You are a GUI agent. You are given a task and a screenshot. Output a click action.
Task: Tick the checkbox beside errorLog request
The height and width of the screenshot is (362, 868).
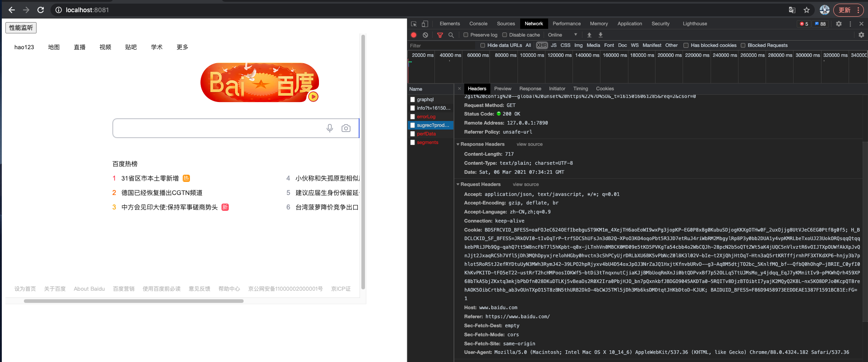(x=412, y=116)
